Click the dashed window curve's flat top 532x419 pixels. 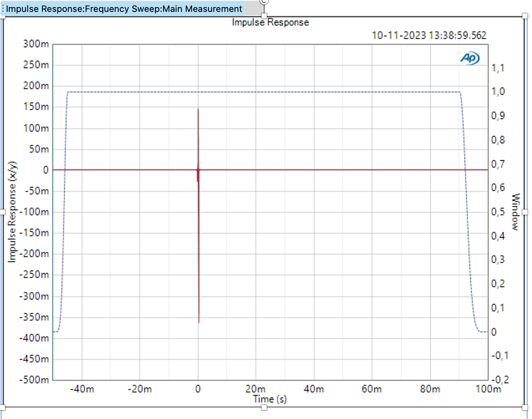[x=264, y=92]
